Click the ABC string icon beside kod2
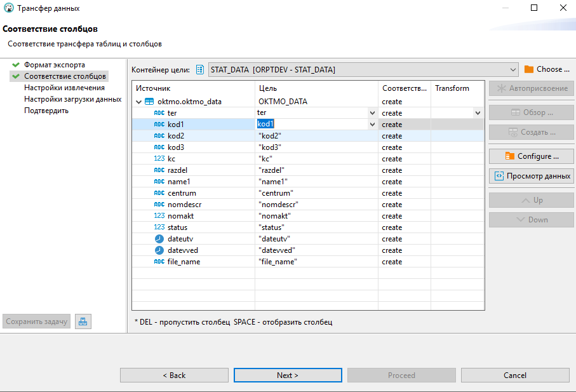576x392 pixels. [x=159, y=135]
